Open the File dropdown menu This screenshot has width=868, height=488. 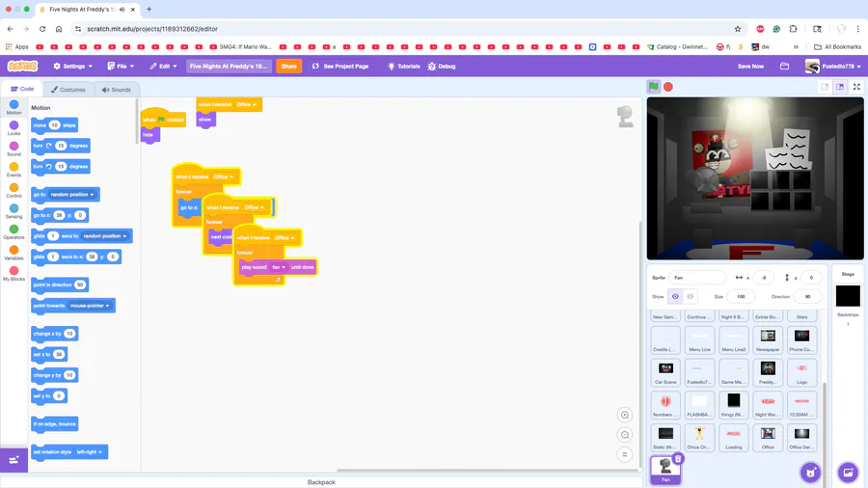tap(121, 66)
